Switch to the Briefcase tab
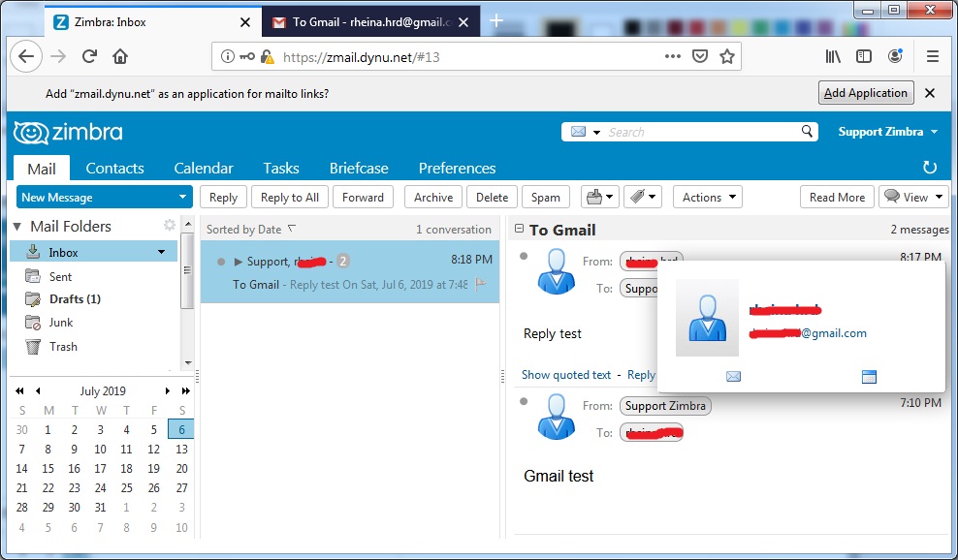Screen dimensions: 958x560 click(x=359, y=168)
